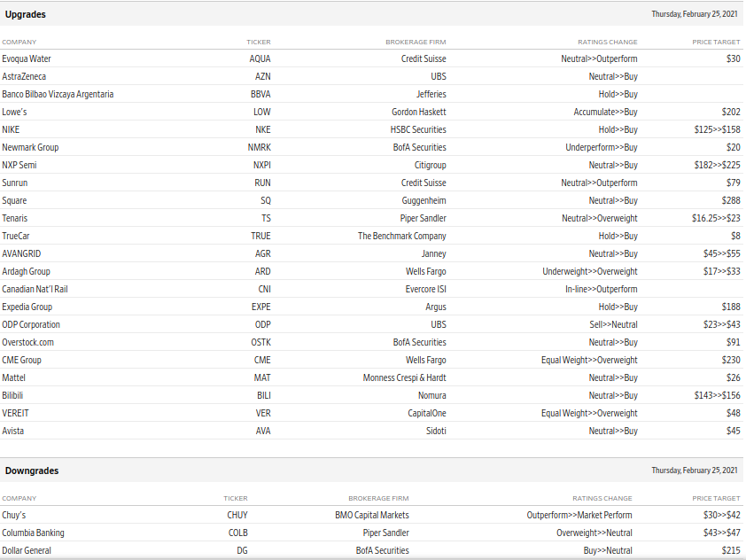Click the $230 price target for CME
This screenshot has height=560, width=746.
(731, 360)
